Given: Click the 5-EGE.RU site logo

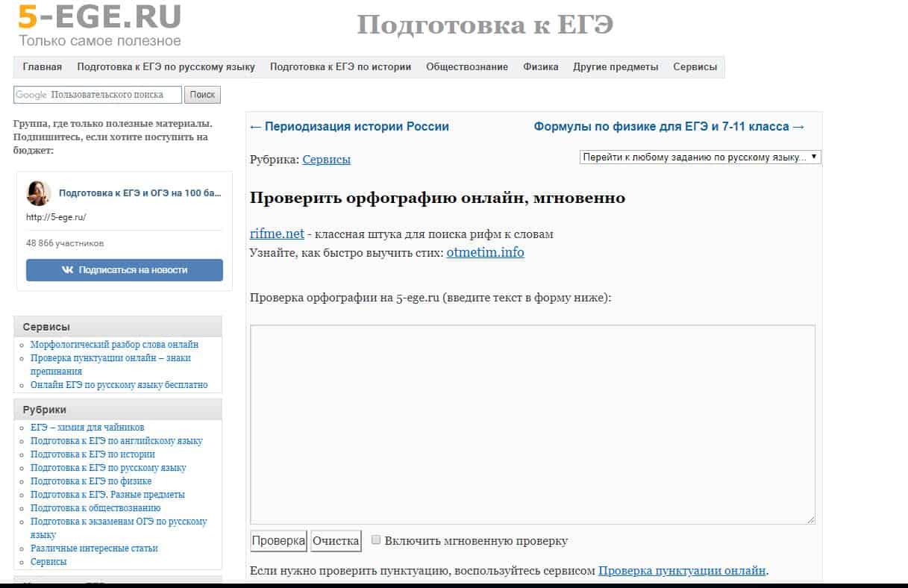Looking at the screenshot, I should point(100,24).
